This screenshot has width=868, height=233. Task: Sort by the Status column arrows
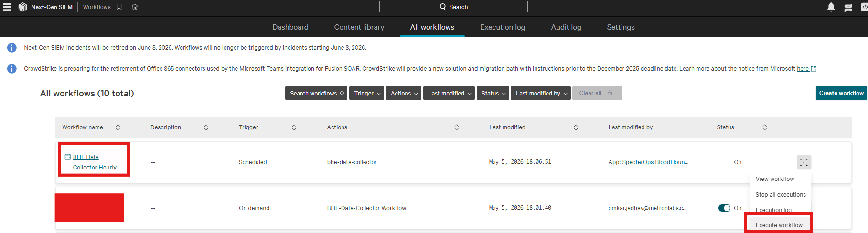[x=765, y=127]
